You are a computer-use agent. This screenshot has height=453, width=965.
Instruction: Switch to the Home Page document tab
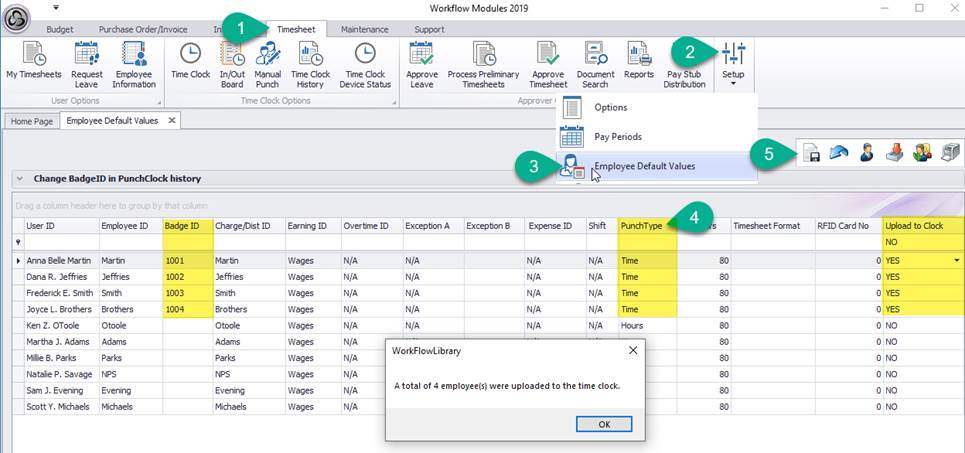click(31, 120)
